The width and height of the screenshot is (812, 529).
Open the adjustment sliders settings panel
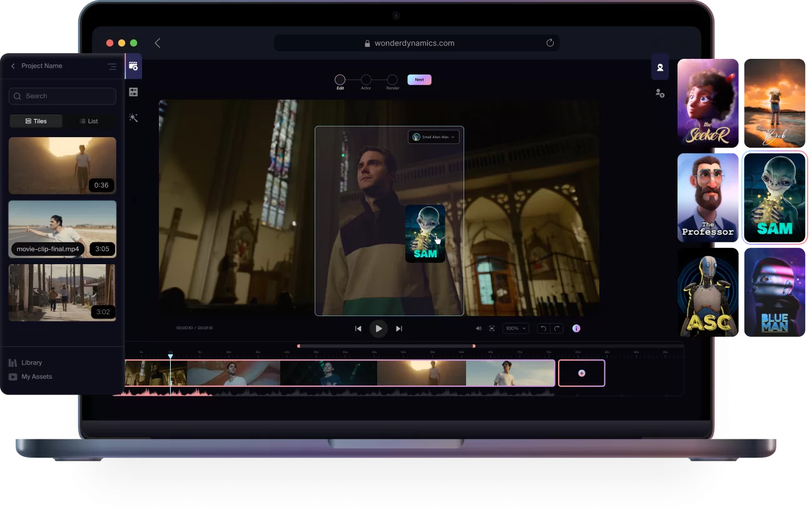[133, 92]
